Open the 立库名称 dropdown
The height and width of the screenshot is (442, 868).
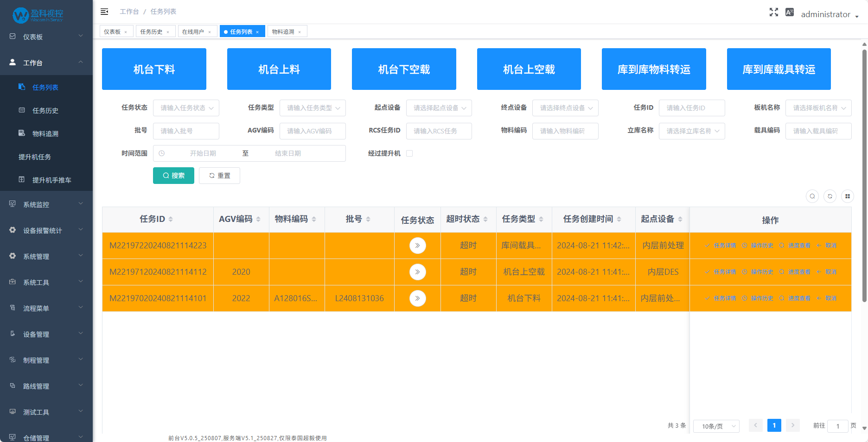[692, 131]
